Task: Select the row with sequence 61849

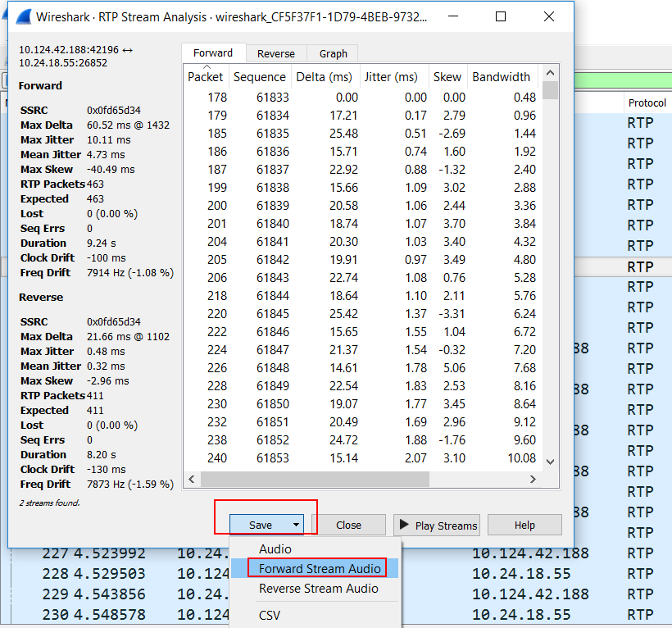Action: (x=362, y=385)
